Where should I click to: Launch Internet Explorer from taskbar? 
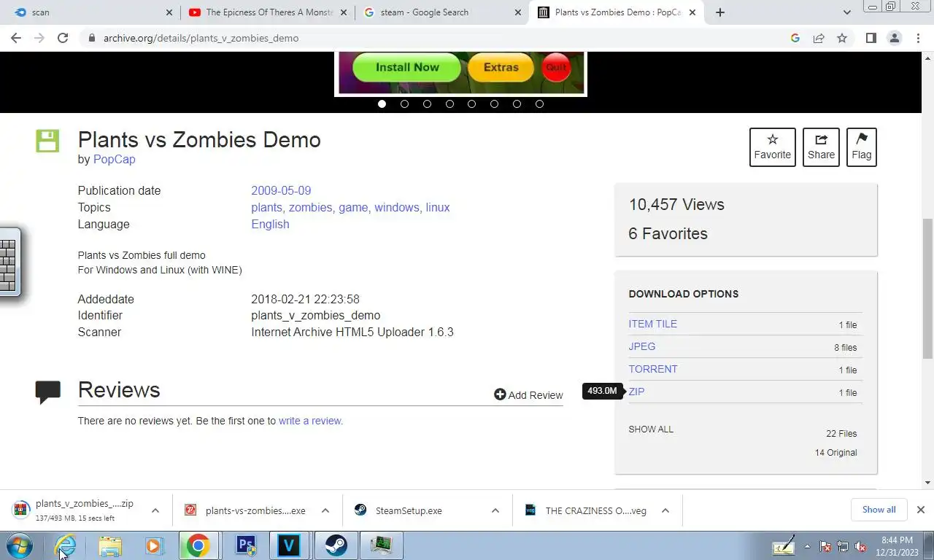(66, 545)
